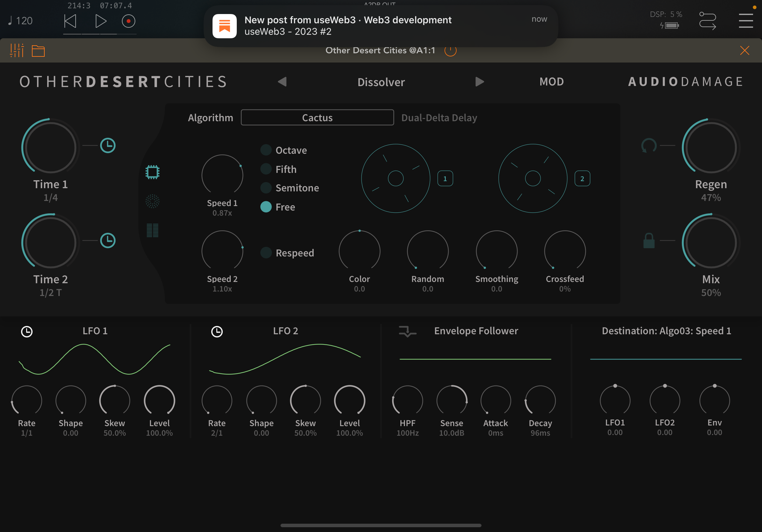Click the Envelope Follower source icon
762x532 pixels.
point(407,331)
